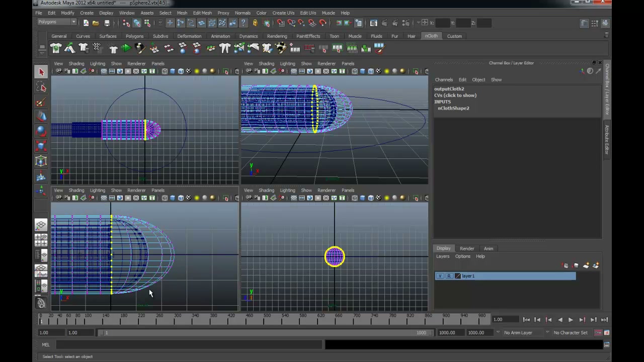Screen dimensions: 644x362
Task: Play the timeline backwards
Action: (x=560, y=320)
